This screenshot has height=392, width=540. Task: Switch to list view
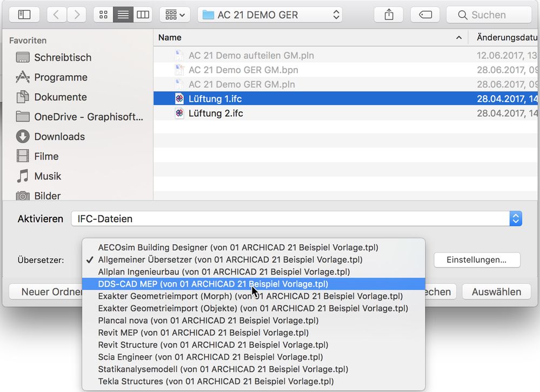click(123, 15)
